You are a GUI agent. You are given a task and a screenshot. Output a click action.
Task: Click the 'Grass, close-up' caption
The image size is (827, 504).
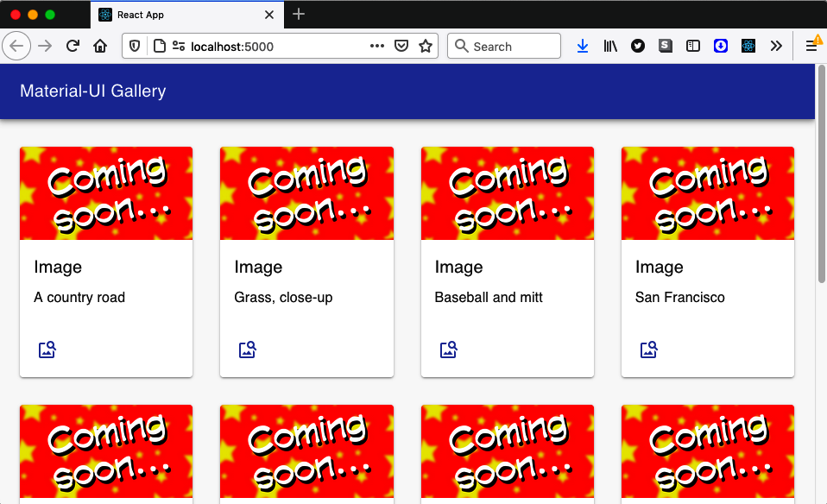(x=283, y=298)
